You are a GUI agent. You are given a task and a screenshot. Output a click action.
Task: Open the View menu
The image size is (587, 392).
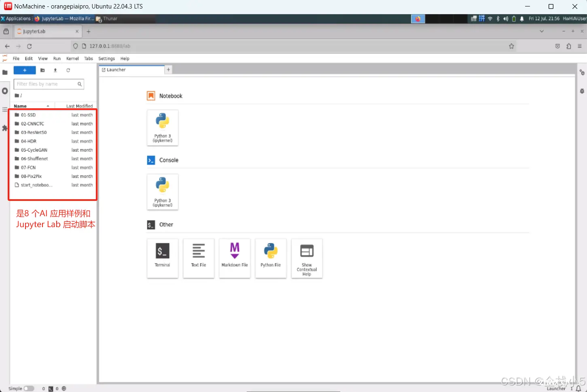click(43, 59)
